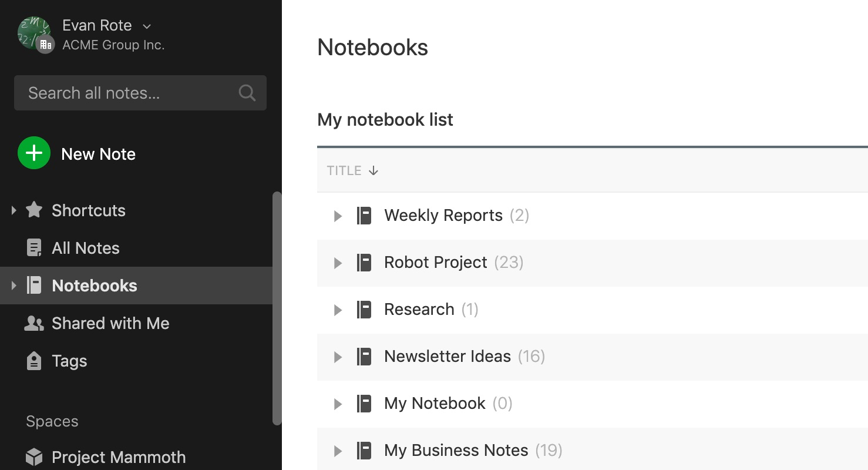
Task: Open the Project Mammoth space icon
Action: point(33,456)
